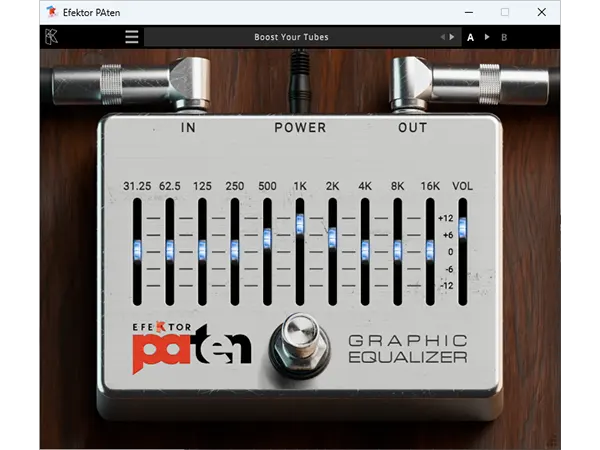Click the 16K band slider handle
Image resolution: width=600 pixels, height=450 pixels.
click(x=430, y=250)
